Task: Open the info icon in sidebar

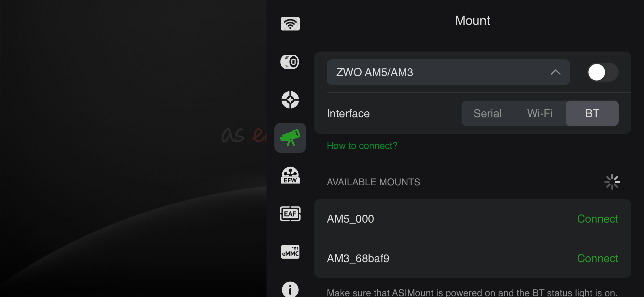Action: pyautogui.click(x=290, y=290)
